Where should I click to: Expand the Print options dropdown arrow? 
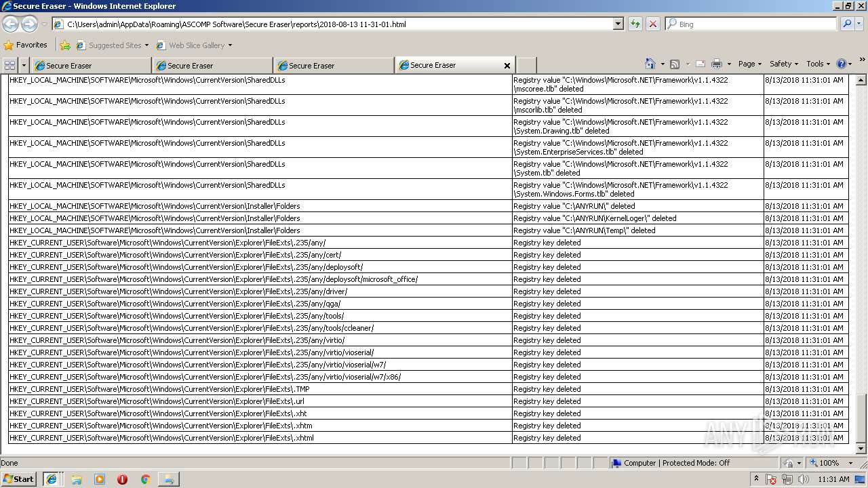point(729,64)
